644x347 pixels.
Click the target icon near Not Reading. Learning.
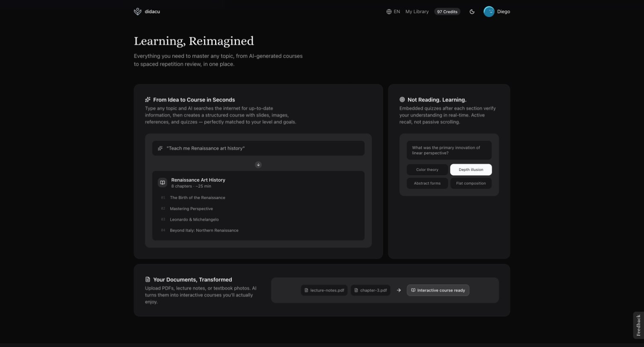pyautogui.click(x=402, y=99)
